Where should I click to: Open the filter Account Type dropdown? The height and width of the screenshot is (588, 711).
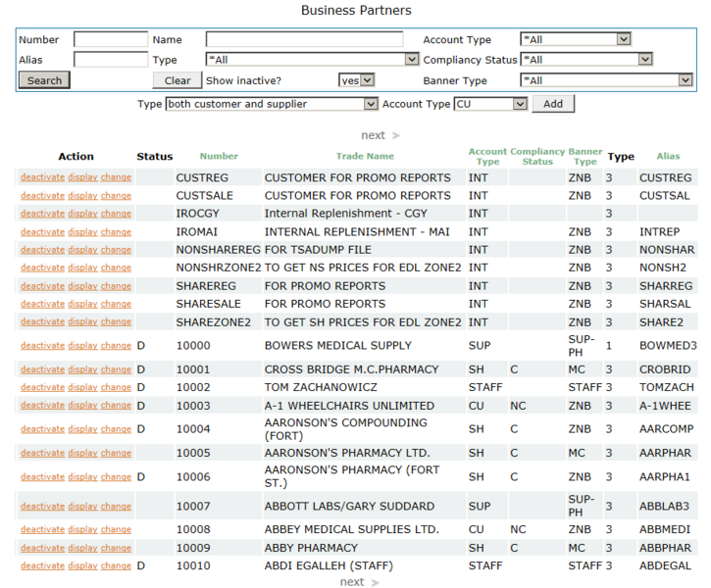(576, 39)
